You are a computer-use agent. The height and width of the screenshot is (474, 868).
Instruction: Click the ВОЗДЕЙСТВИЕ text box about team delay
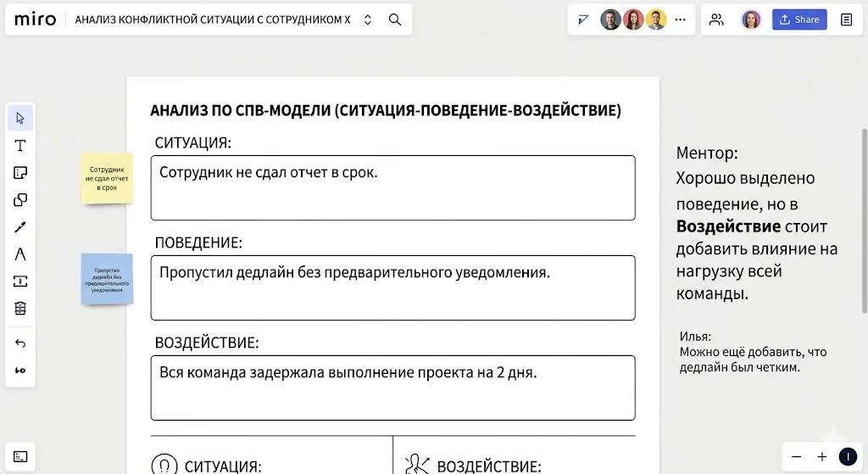(x=393, y=388)
